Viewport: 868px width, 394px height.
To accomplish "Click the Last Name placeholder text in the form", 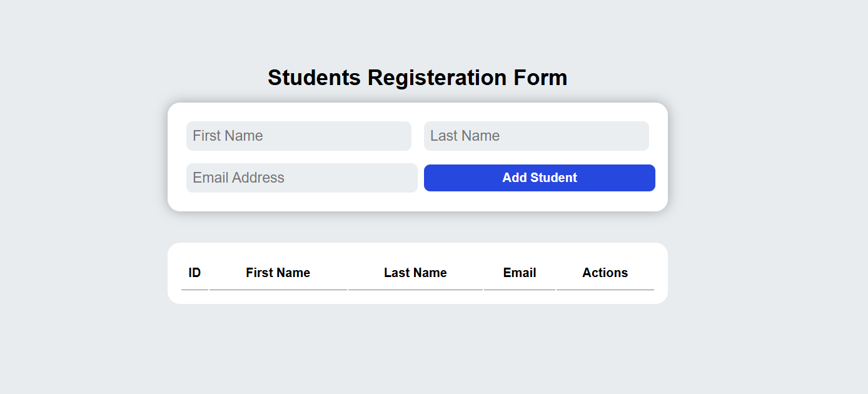I will coord(465,136).
